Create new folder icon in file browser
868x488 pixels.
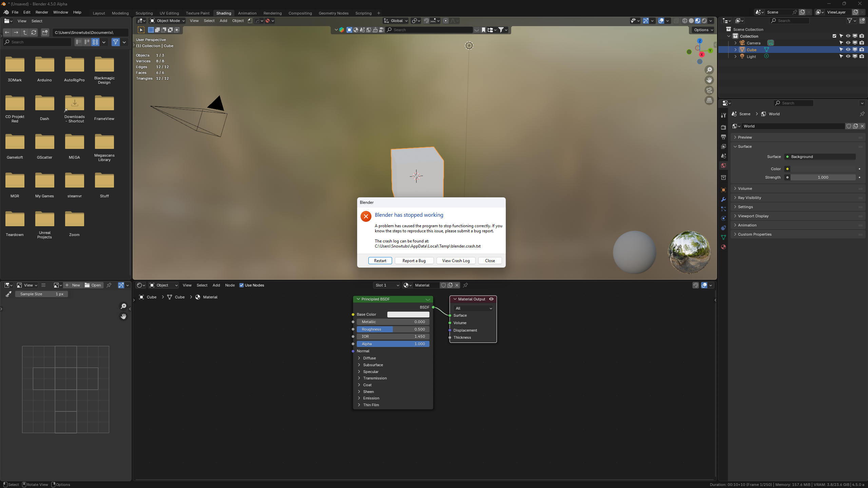[45, 33]
